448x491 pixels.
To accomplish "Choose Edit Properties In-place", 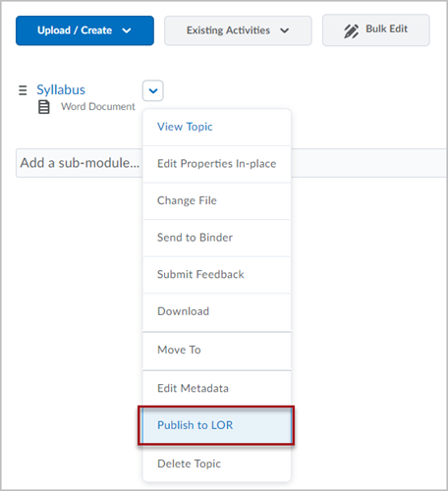I will pos(217,164).
